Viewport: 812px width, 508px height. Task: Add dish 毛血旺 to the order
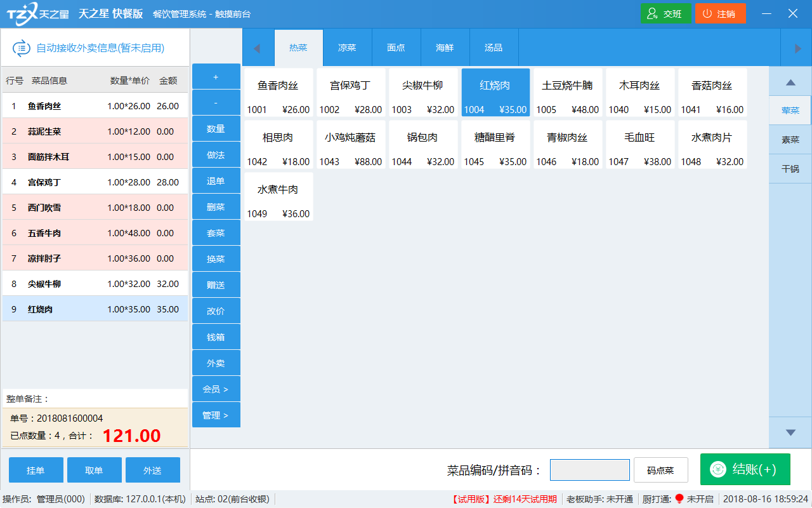coord(640,145)
